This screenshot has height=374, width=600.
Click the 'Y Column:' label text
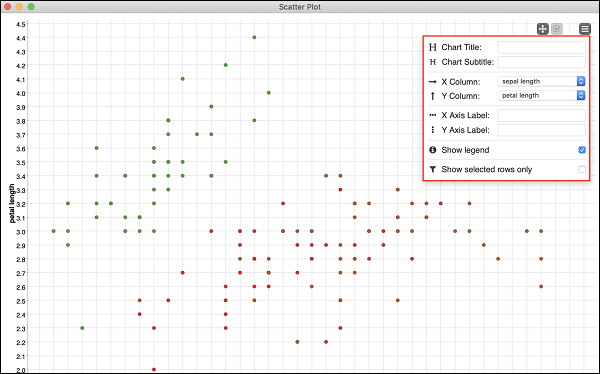(461, 96)
